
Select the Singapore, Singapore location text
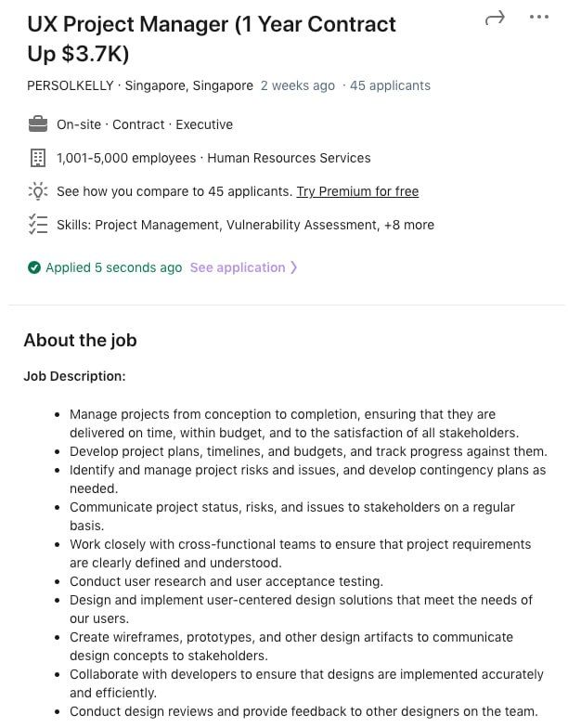click(x=188, y=85)
